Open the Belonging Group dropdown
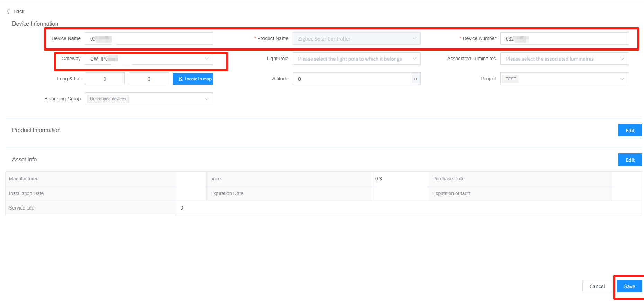Viewport: 644px width, 301px height. coord(206,99)
